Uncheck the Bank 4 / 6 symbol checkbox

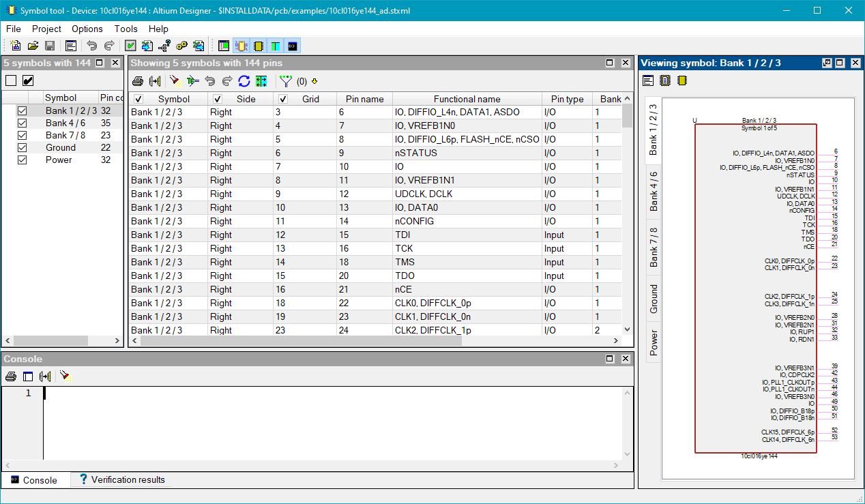[23, 123]
